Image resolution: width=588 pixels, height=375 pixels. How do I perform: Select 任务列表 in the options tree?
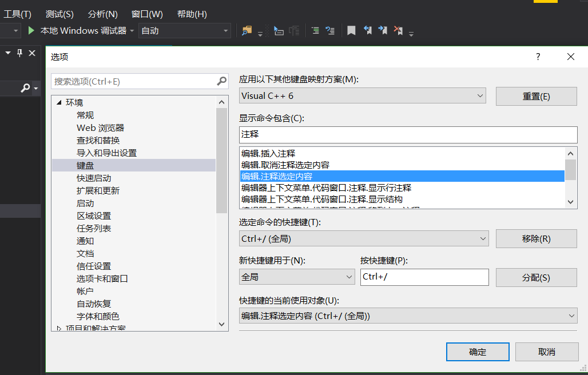pyautogui.click(x=94, y=229)
